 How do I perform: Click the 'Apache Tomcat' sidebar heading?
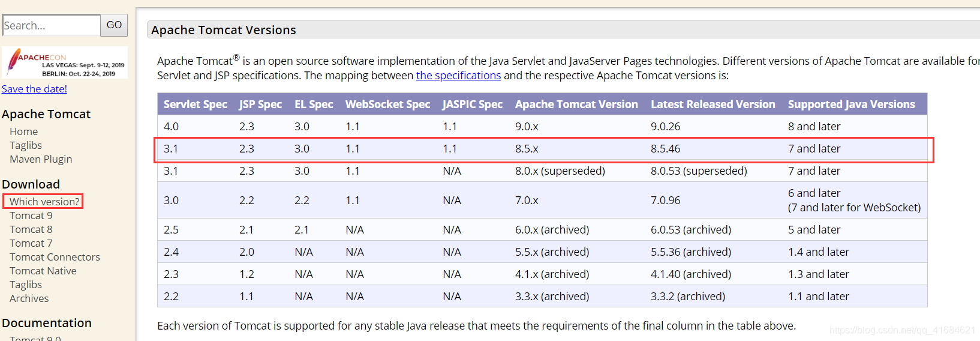coord(46,114)
